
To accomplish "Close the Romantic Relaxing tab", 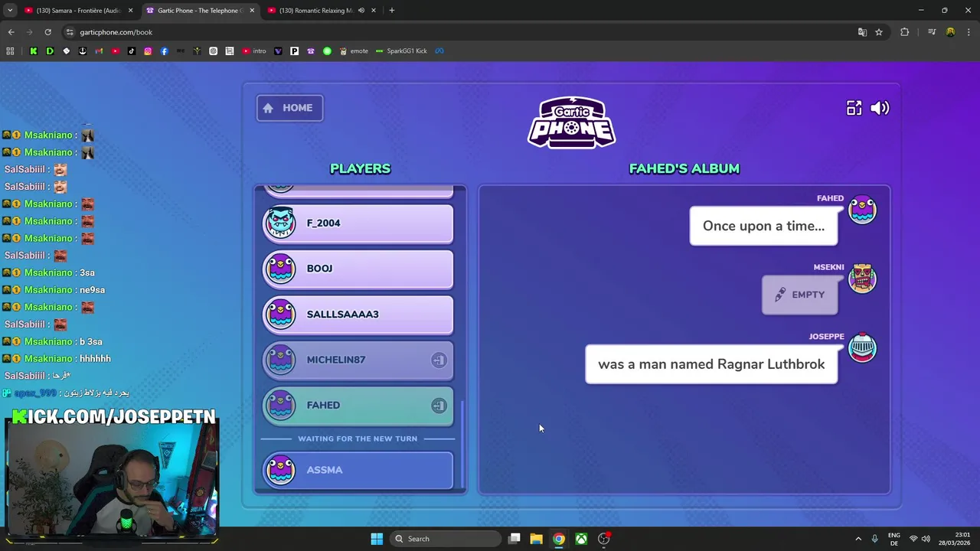I will pyautogui.click(x=374, y=11).
